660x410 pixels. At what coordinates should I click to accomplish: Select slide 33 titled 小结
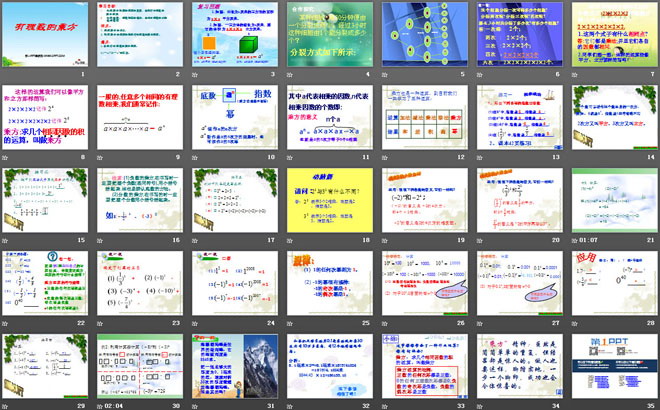(x=423, y=364)
